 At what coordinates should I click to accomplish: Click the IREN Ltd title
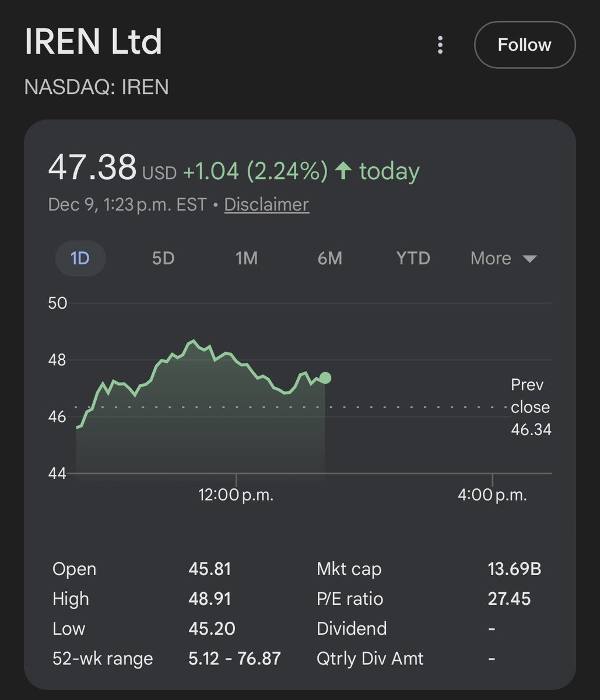tap(93, 43)
